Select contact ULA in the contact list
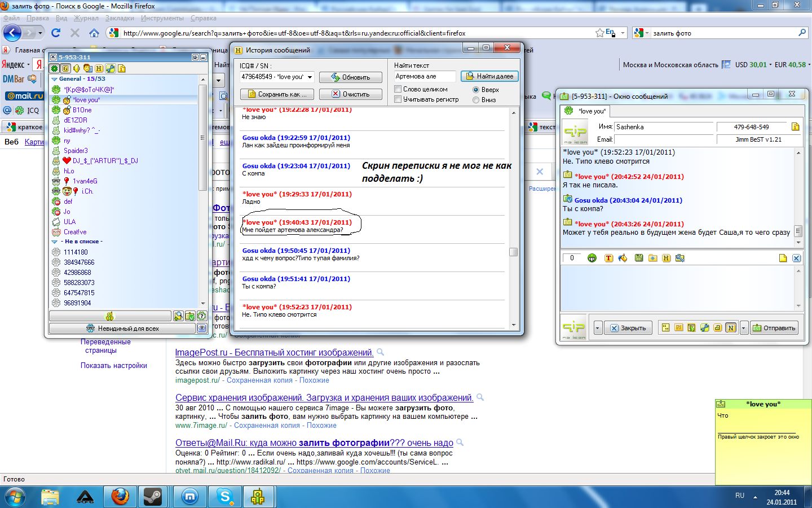The image size is (812, 508). 69,222
